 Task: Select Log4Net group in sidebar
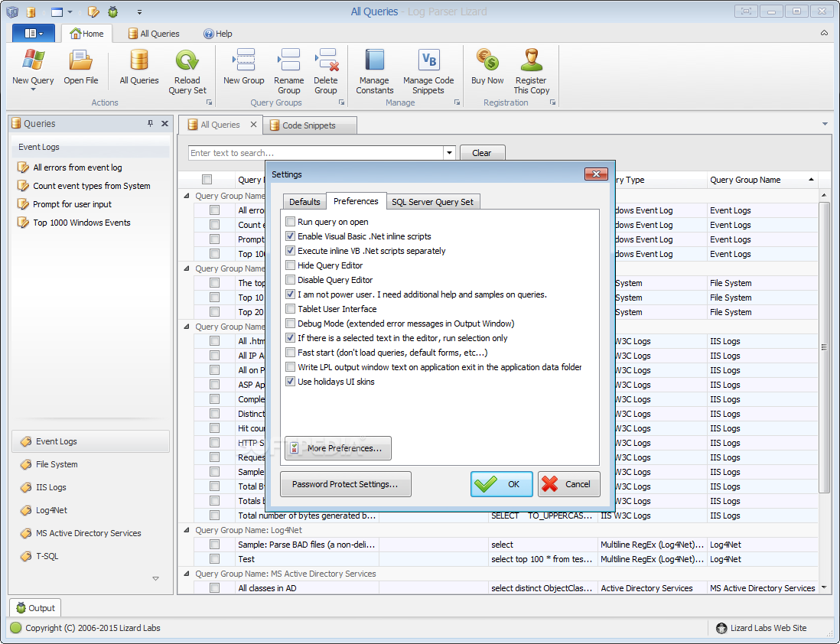tap(90, 511)
